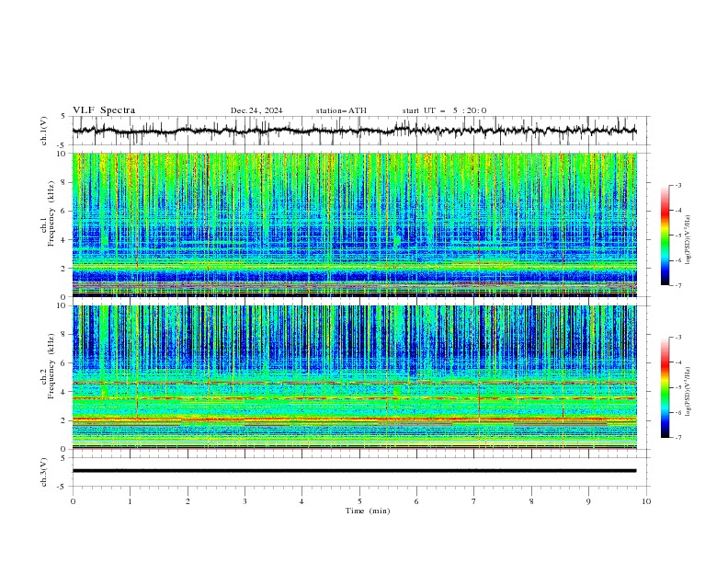
Task: Click the 'start UT = 5:20:0' text
Action: click(x=444, y=110)
